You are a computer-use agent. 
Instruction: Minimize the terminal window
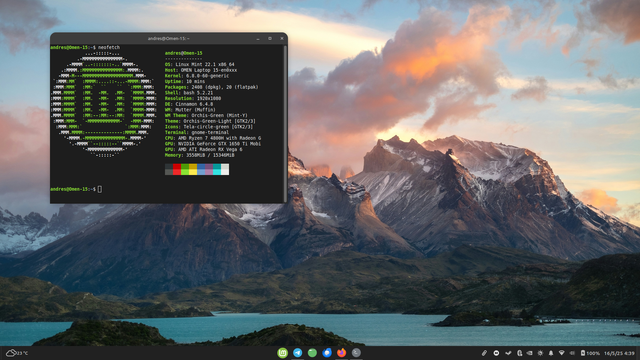(x=258, y=39)
